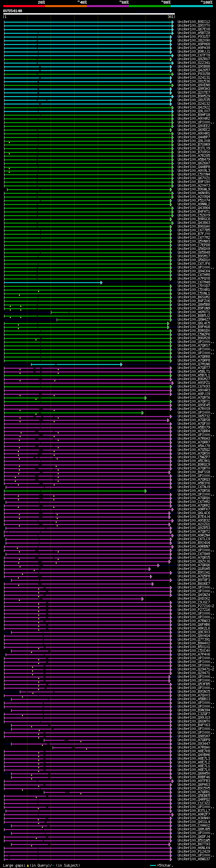Select hit label UniRef100_C5YXD7
Viewport: 216px width, 868px height.
[194, 286]
